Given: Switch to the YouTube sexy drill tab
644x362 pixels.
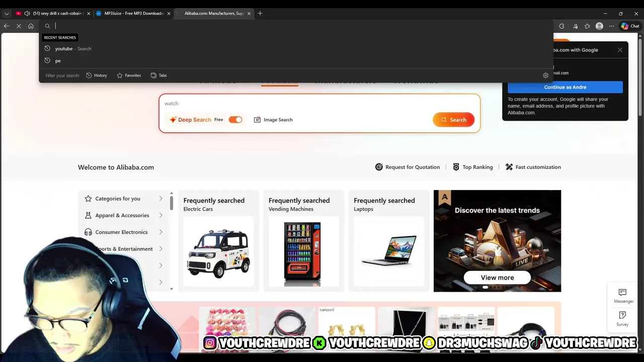Looking at the screenshot, I should 53,14.
